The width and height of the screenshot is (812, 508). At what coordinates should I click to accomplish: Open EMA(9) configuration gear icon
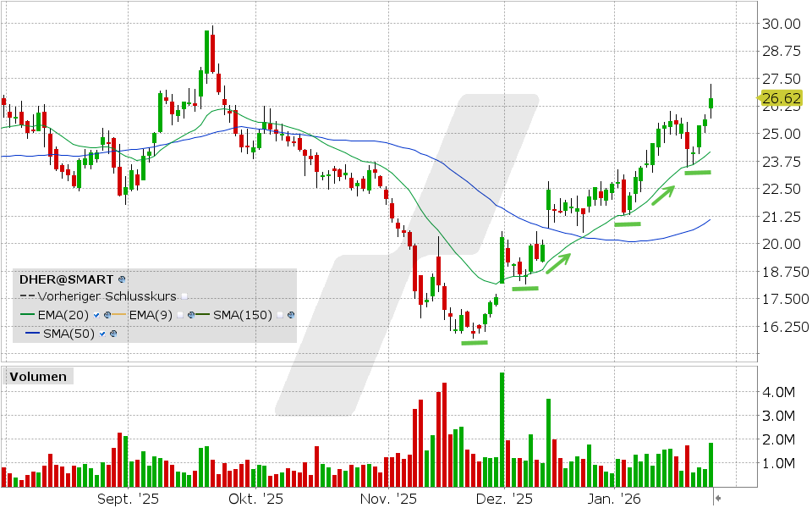191,315
